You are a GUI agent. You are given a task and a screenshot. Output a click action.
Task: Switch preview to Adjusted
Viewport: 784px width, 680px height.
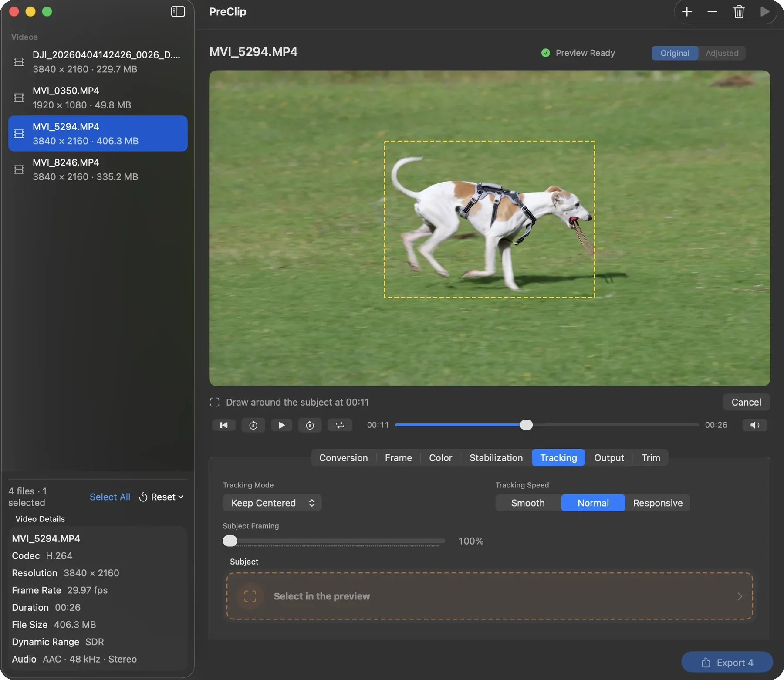click(x=722, y=53)
